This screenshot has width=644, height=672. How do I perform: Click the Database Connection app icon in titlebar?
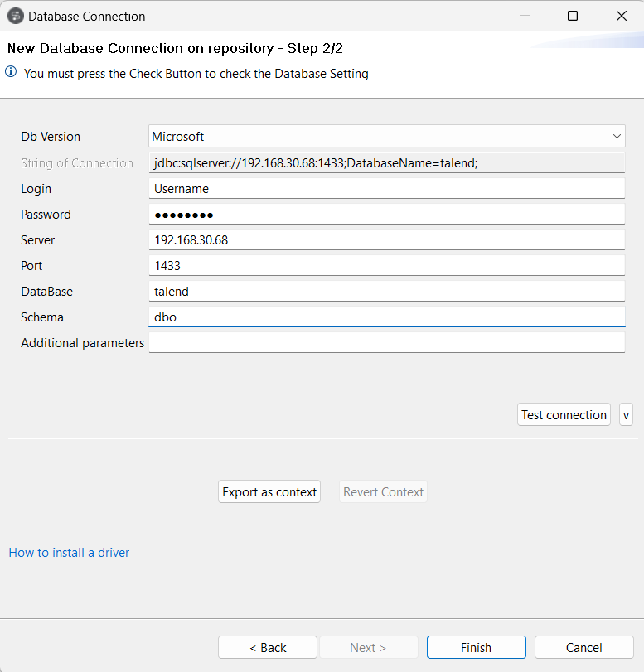click(x=17, y=16)
